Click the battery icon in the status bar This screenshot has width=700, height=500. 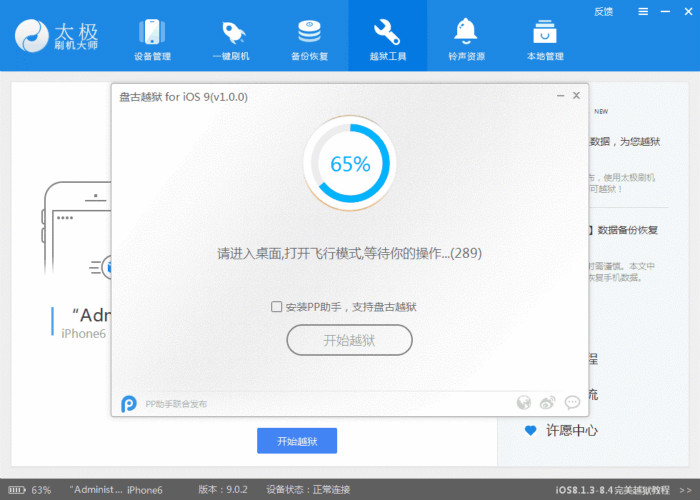coord(17,490)
